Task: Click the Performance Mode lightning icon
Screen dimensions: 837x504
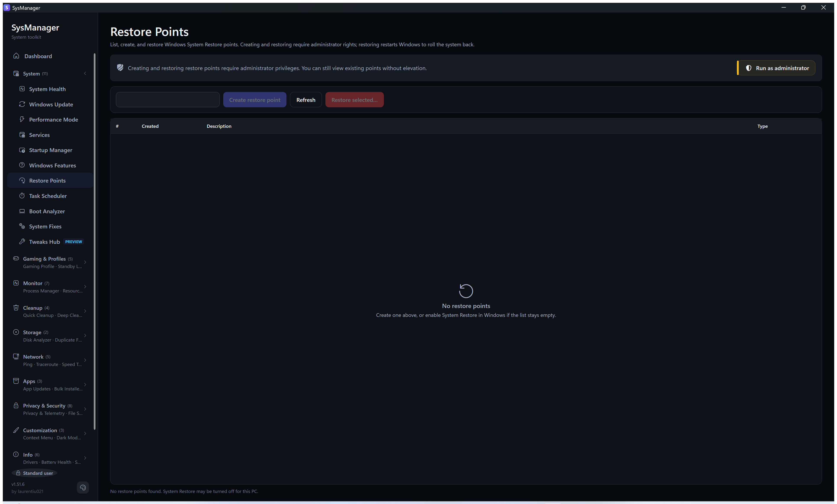Action: (x=22, y=119)
